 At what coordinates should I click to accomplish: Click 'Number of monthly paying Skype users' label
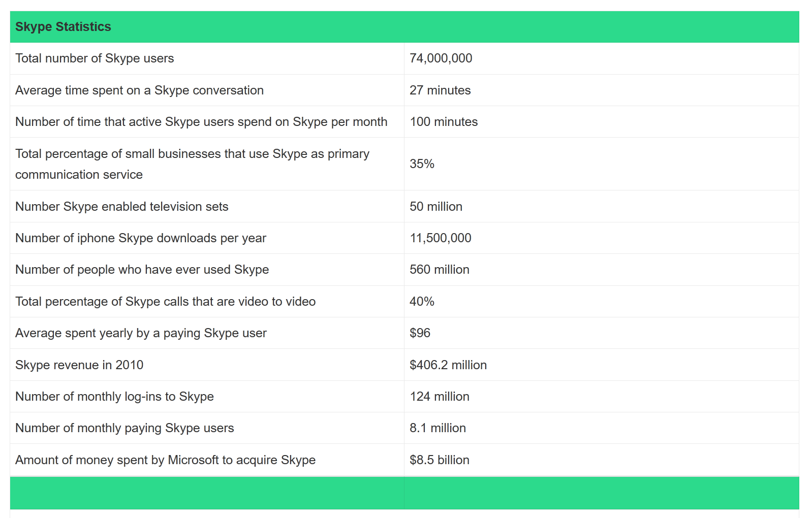coord(124,428)
